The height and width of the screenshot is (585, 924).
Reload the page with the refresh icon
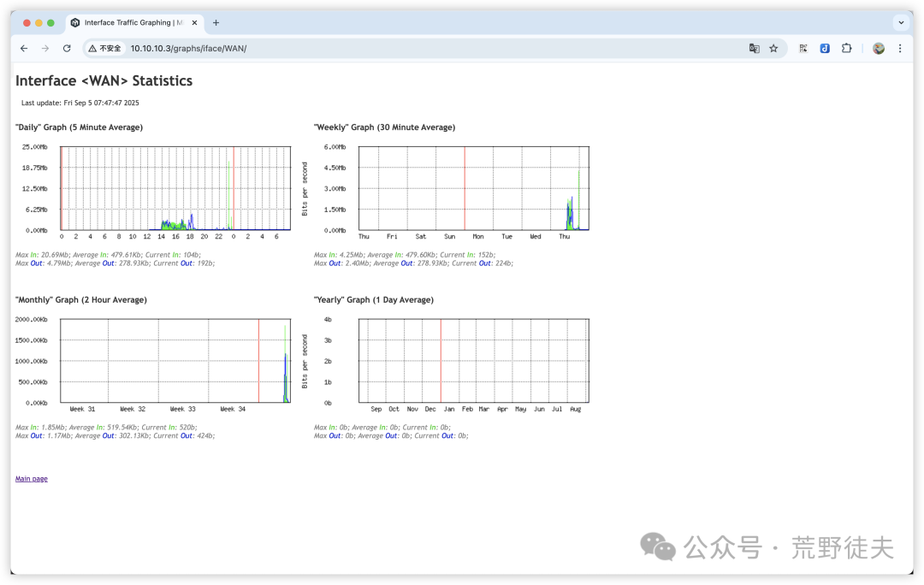pyautogui.click(x=67, y=48)
